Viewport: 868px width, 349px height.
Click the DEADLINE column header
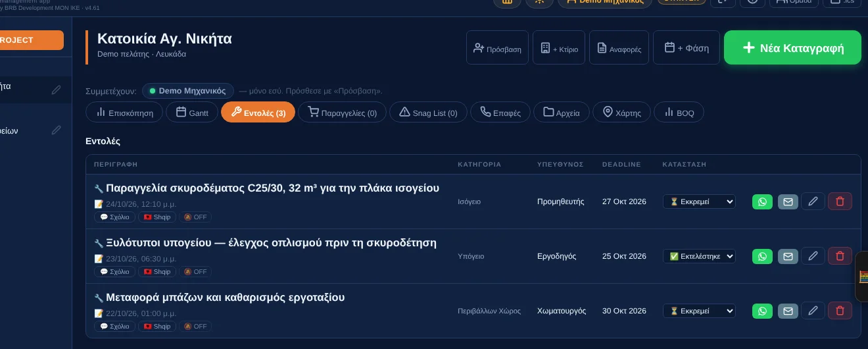click(621, 164)
